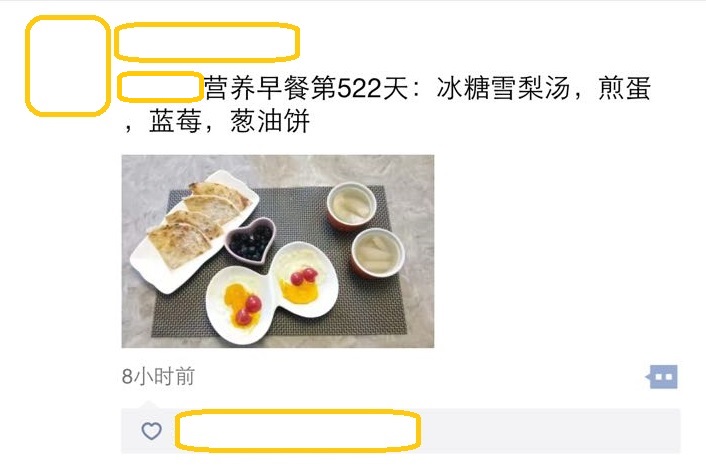Tap the heart-shaped blueberry bowl in photo
Screen dimensions: 706x476
pyautogui.click(x=250, y=240)
